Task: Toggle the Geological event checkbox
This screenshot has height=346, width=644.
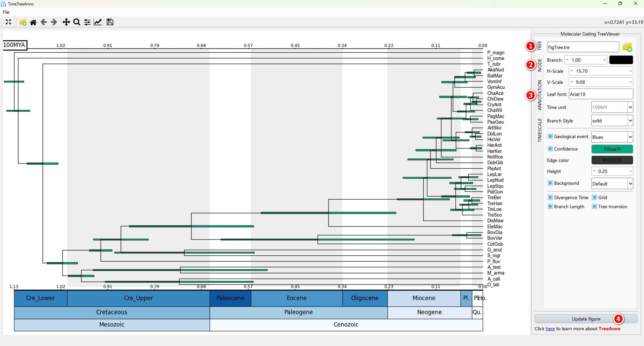Action: 550,136
